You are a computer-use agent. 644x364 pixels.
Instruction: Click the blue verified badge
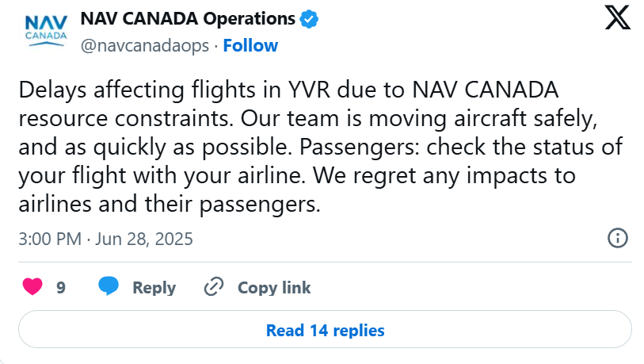pyautogui.click(x=309, y=19)
